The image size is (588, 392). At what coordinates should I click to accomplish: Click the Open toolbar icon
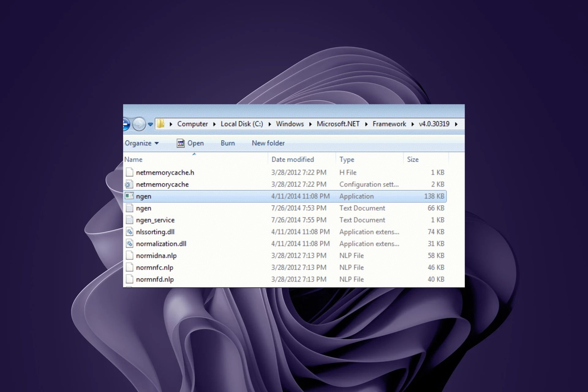pyautogui.click(x=181, y=143)
